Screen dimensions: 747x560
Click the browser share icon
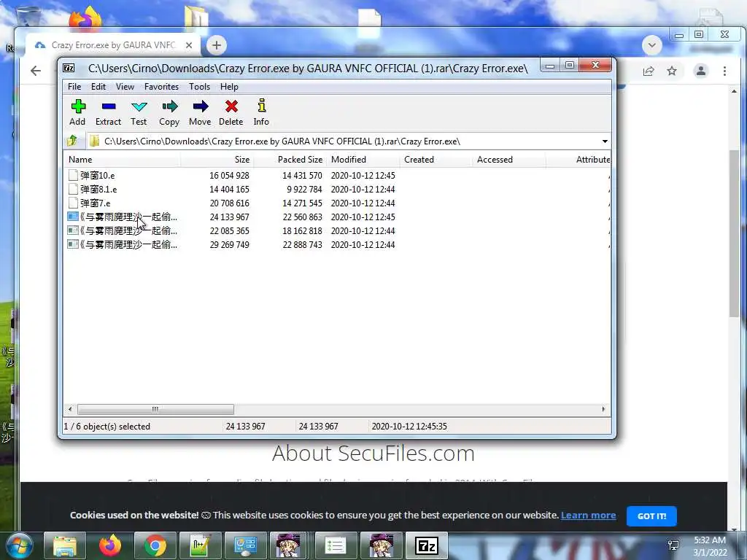[x=649, y=71]
